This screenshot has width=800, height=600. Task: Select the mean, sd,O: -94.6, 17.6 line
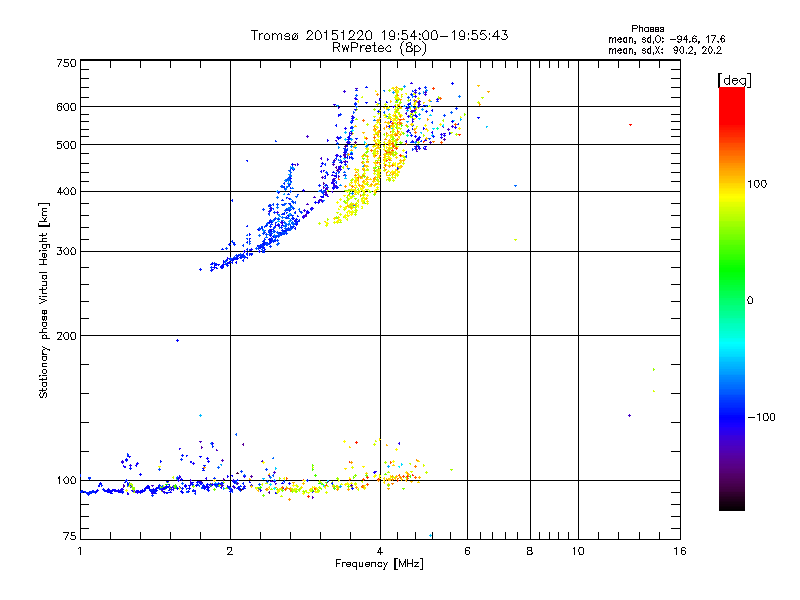pos(666,39)
